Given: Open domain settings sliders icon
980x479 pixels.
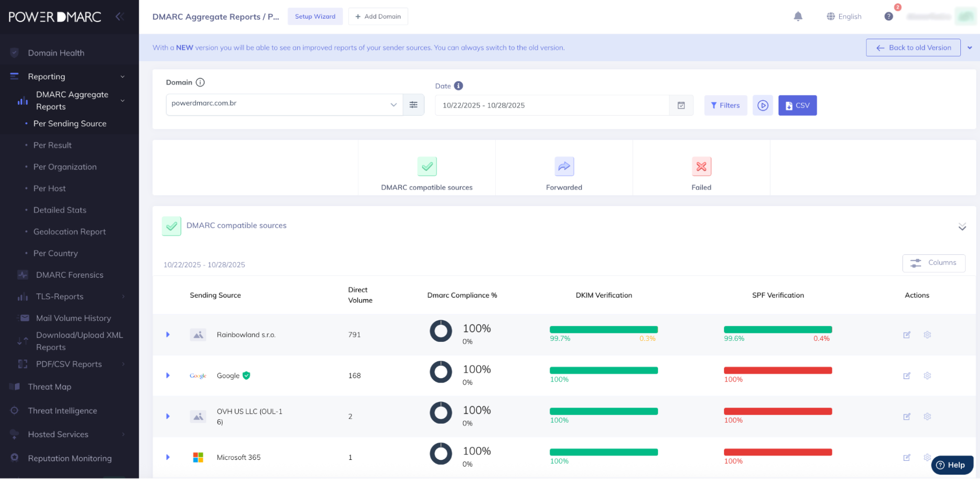Looking at the screenshot, I should (x=413, y=105).
